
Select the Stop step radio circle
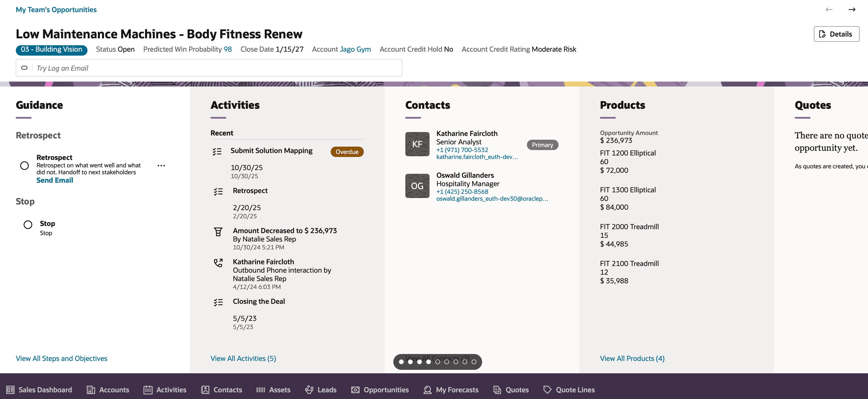tap(28, 224)
